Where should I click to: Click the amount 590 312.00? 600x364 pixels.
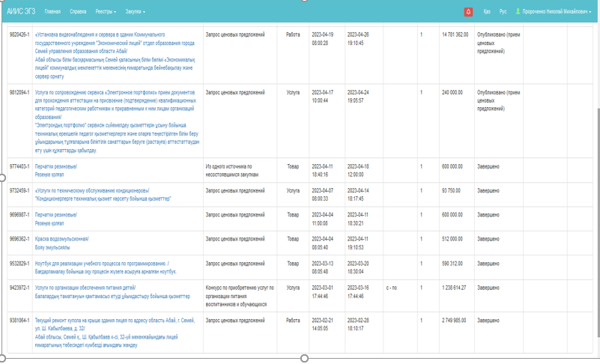pyautogui.click(x=452, y=264)
